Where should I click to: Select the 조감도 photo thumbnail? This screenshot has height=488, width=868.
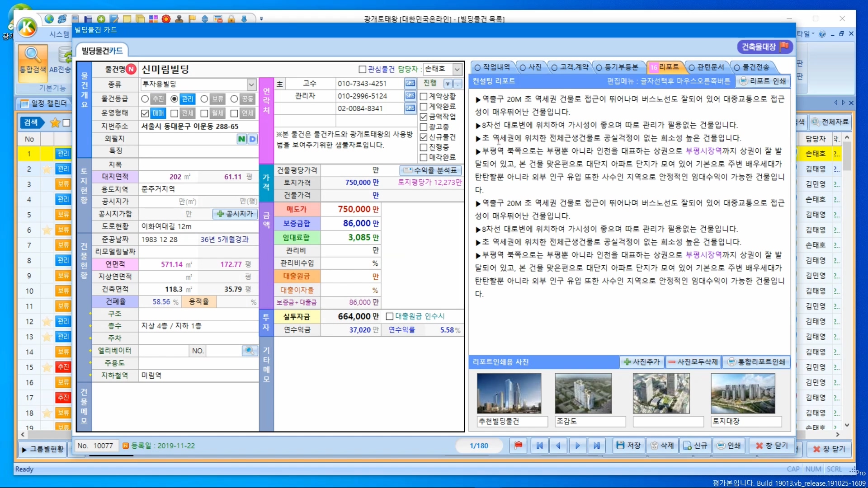coord(583,394)
